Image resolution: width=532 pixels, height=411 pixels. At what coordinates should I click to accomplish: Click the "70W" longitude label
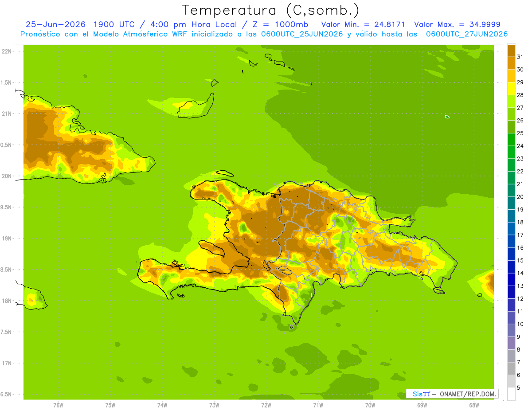[x=370, y=405]
